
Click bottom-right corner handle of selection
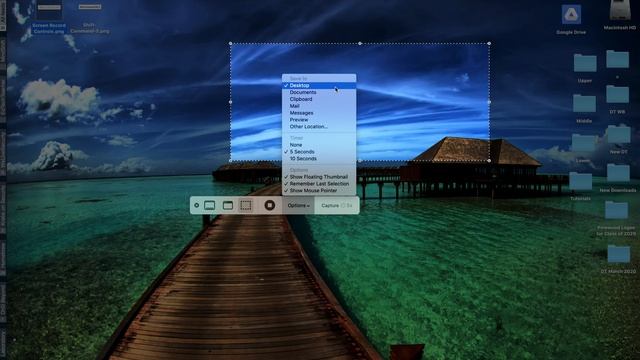click(x=489, y=161)
